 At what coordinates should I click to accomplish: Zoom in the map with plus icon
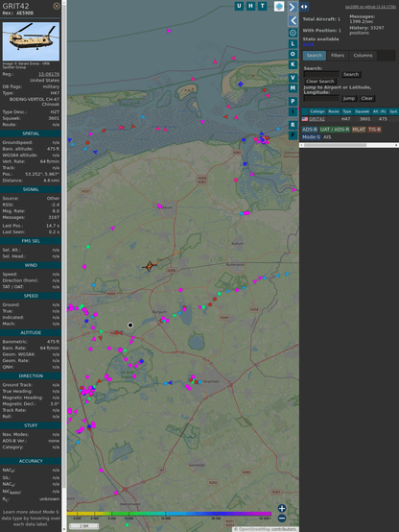pos(282,508)
